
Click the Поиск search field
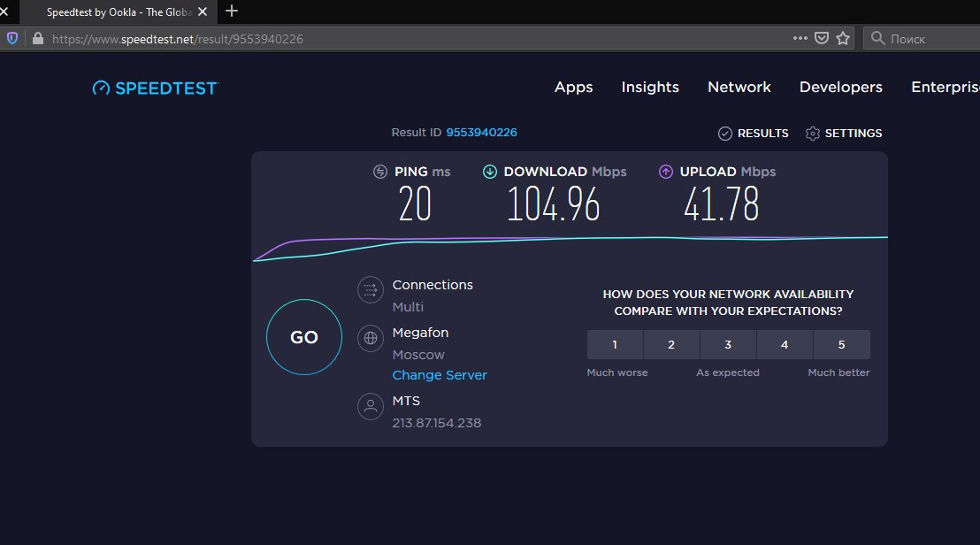click(922, 39)
